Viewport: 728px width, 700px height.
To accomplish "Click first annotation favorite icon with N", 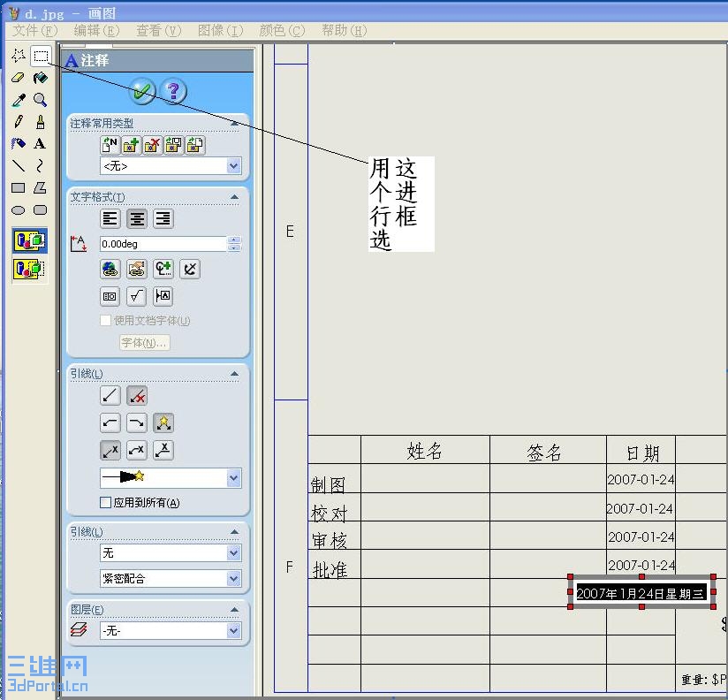I will tap(110, 145).
